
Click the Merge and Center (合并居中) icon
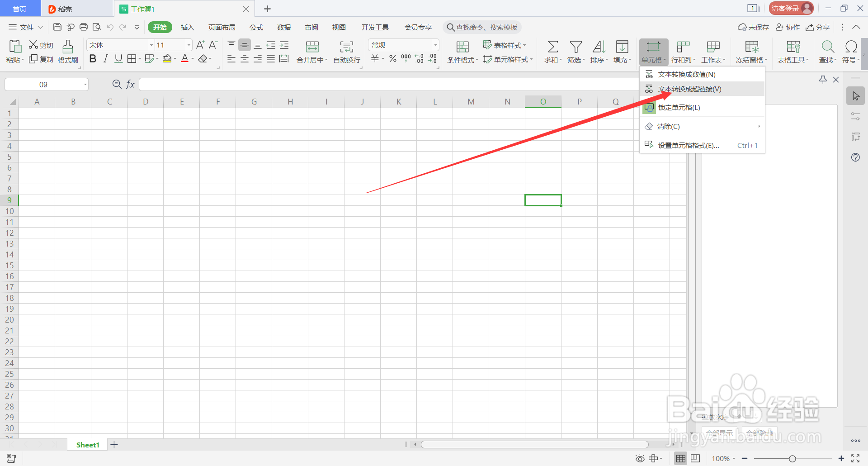(311, 51)
